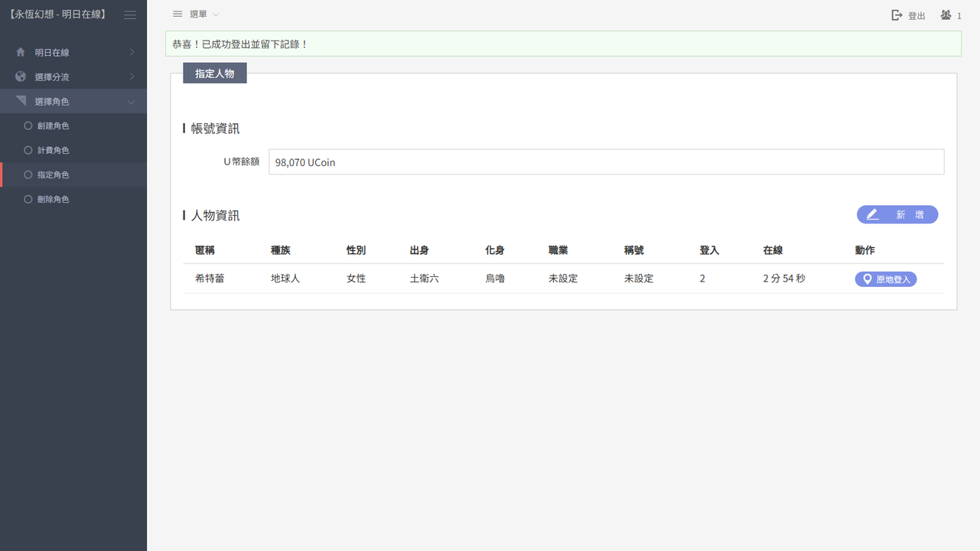The width and height of the screenshot is (980, 551).
Task: Open 明日在線 sidebar menu
Action: coord(73,52)
